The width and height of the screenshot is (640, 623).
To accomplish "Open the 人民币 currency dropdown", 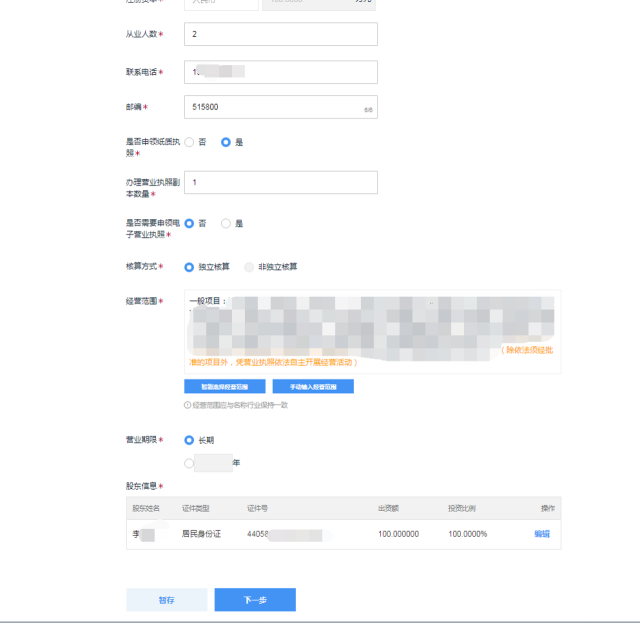I will pos(221,3).
